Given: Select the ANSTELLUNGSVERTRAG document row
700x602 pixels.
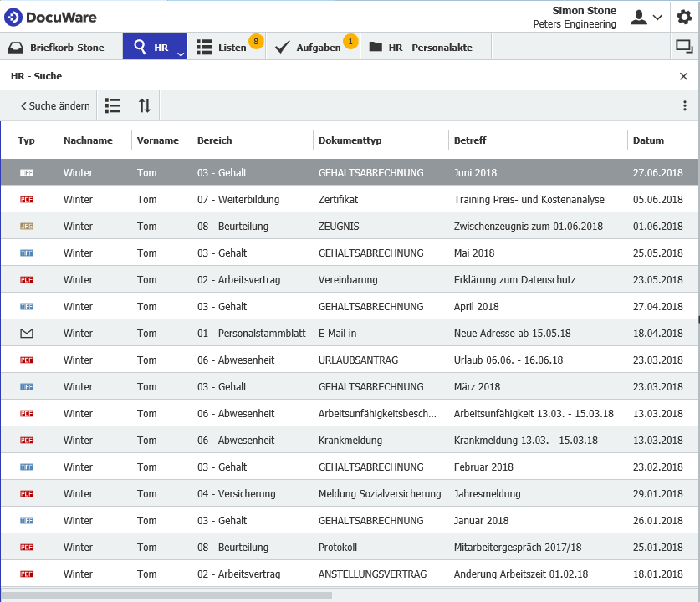Looking at the screenshot, I should tap(372, 574).
